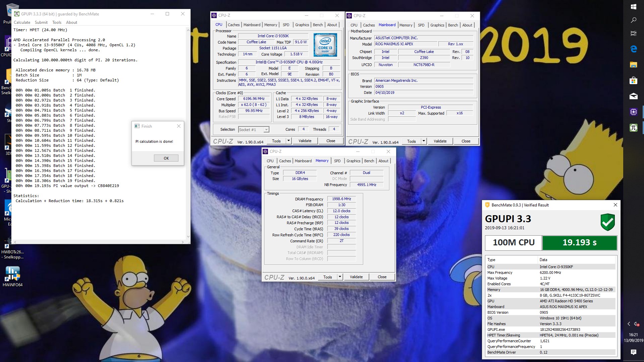644x362 pixels.
Task: Click the 'PI value output -> CB840E219' line
Action: [x=67, y=186]
